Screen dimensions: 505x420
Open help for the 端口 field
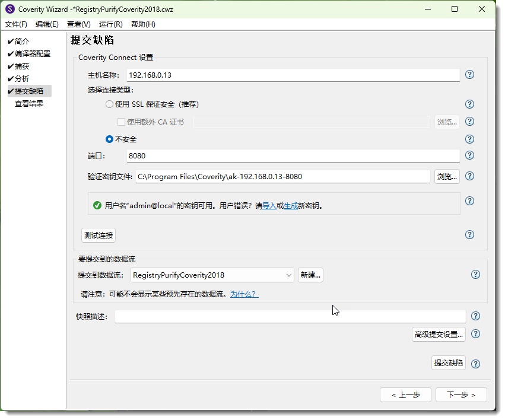(469, 155)
